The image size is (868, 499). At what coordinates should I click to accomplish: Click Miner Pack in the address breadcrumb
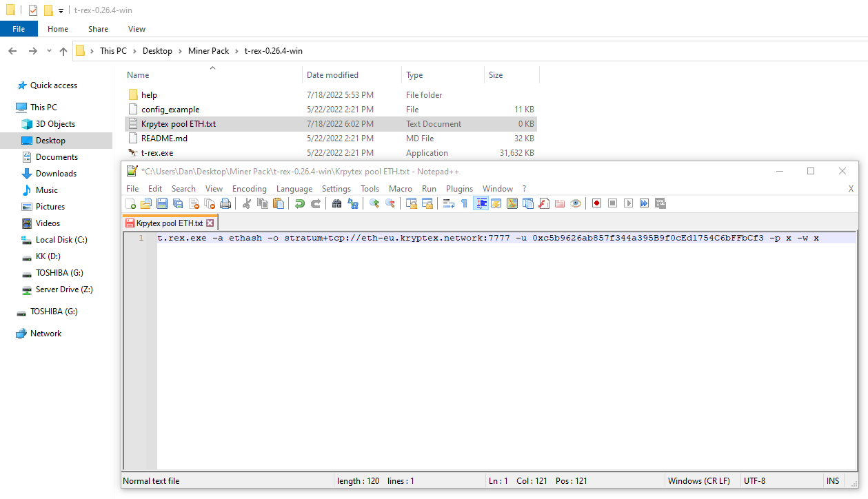point(208,51)
